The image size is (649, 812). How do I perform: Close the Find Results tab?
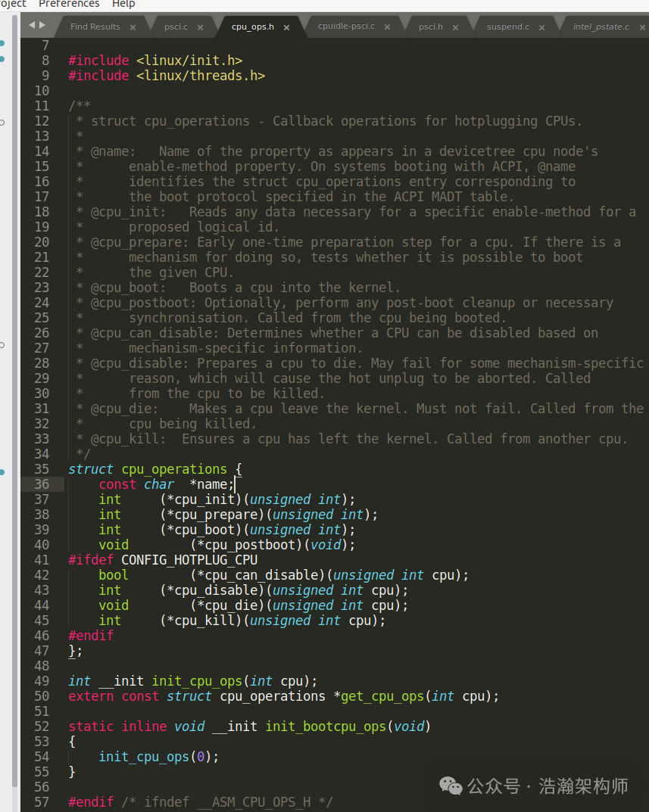(x=133, y=27)
